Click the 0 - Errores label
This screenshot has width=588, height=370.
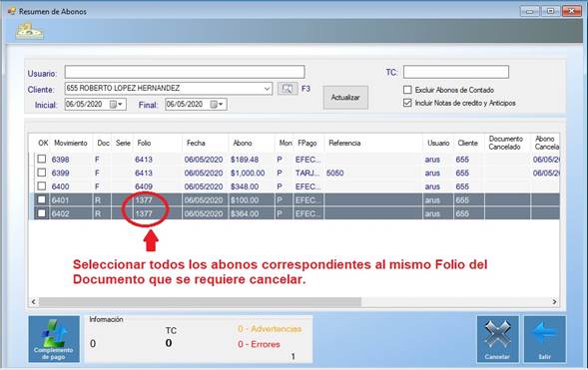pyautogui.click(x=259, y=344)
